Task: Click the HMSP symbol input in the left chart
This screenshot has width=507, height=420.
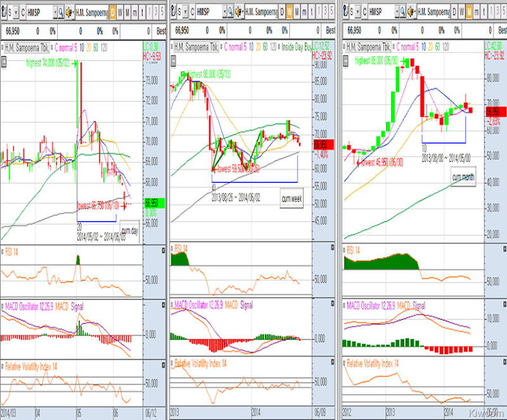Action: pyautogui.click(x=39, y=13)
